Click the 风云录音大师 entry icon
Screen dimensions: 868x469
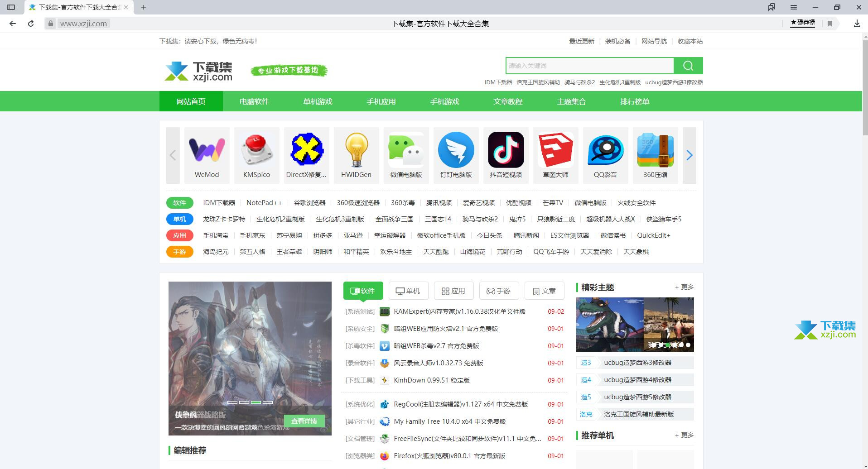(385, 363)
